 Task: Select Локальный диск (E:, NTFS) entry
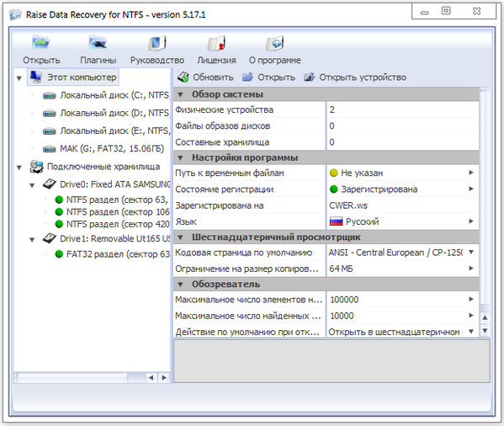tap(114, 130)
